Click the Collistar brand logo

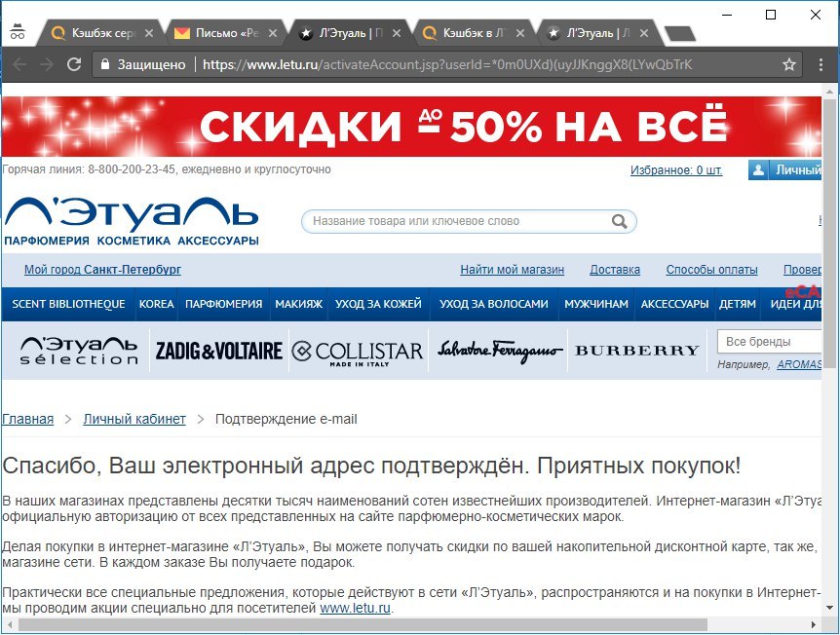pyautogui.click(x=358, y=353)
